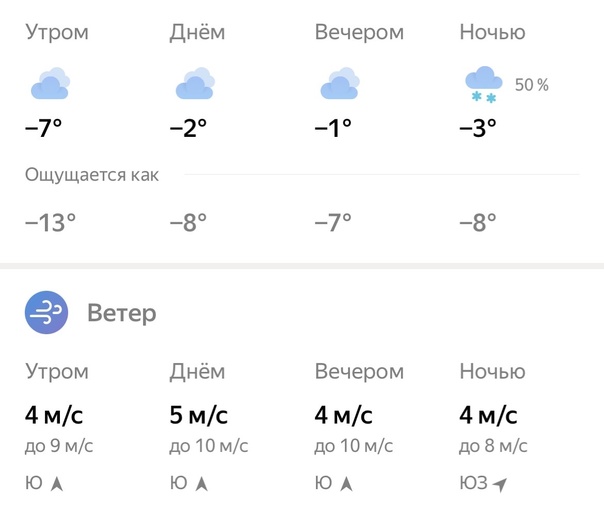Click the 5 м/с daytime wind speed
This screenshot has width=604, height=516.
[199, 414]
